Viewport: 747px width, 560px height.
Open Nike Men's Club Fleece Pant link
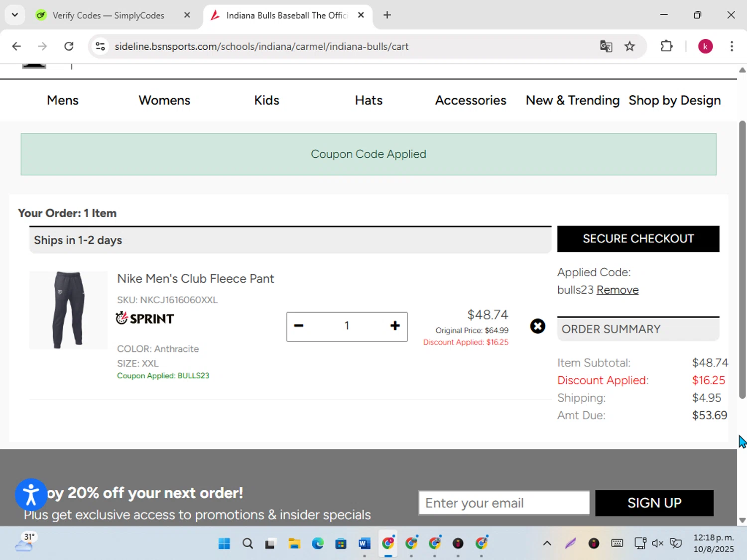coord(196,278)
